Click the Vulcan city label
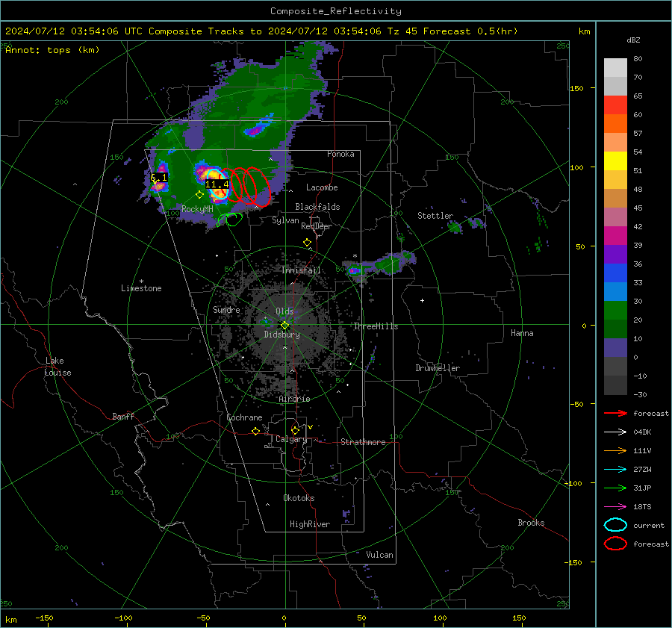 point(379,555)
